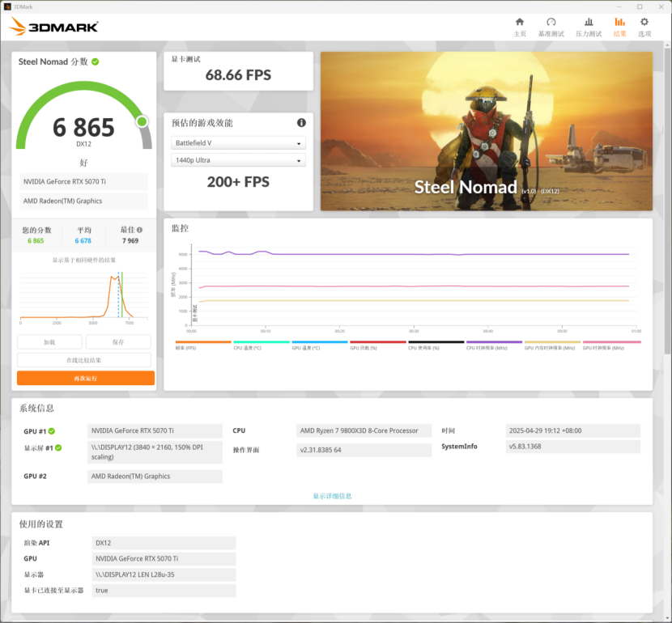Click the 'true' display connected value

(164, 591)
